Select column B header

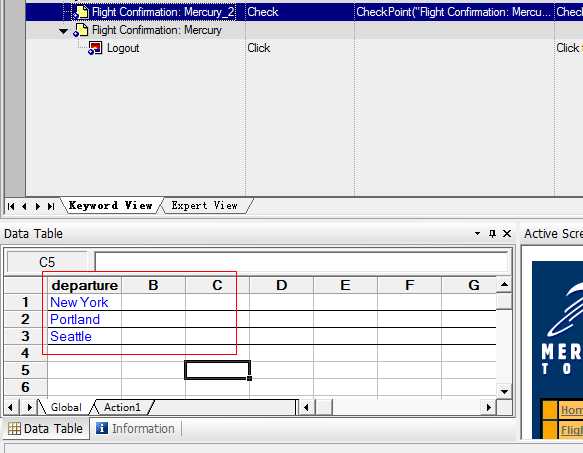pyautogui.click(x=153, y=285)
